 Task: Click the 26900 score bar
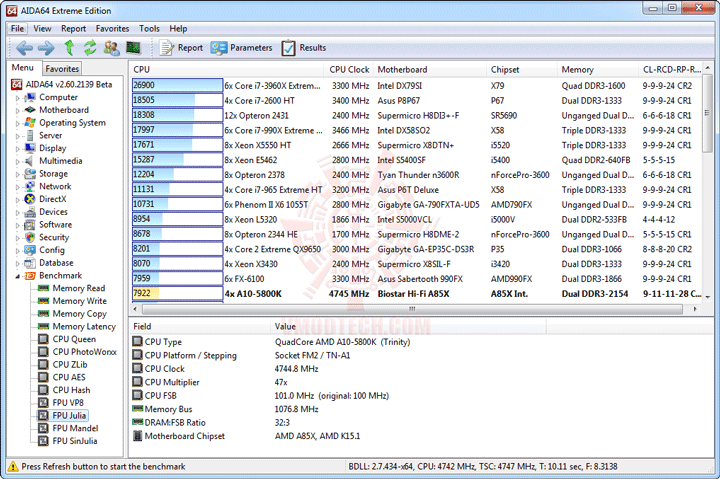(x=177, y=85)
